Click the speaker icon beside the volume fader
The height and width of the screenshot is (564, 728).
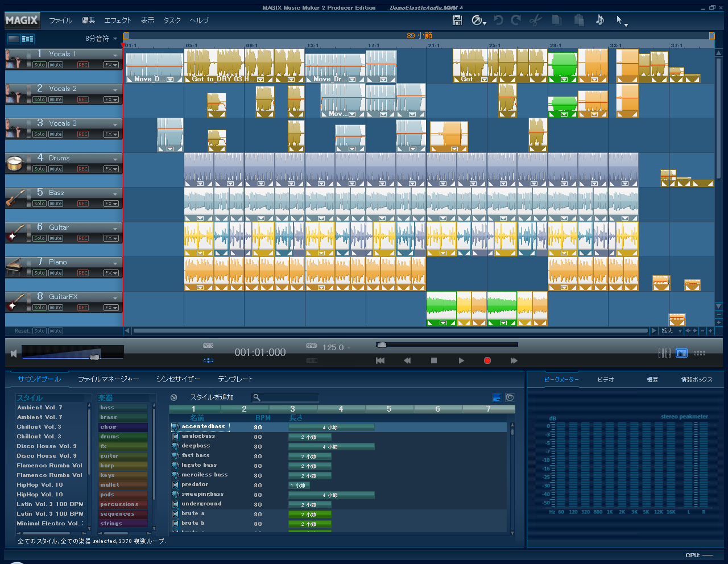coord(14,354)
